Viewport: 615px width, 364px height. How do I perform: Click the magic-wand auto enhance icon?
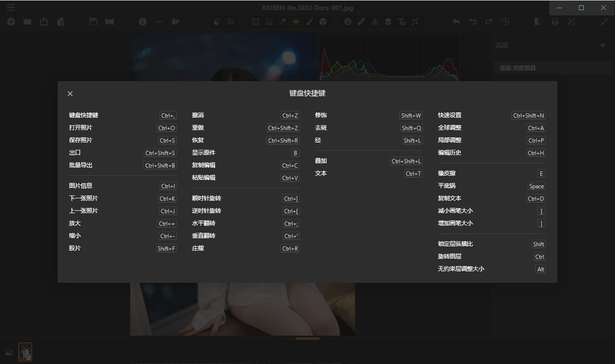click(572, 22)
